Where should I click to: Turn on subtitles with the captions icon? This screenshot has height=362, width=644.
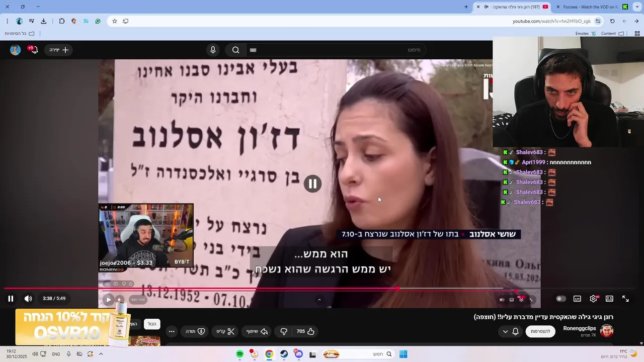point(577,299)
